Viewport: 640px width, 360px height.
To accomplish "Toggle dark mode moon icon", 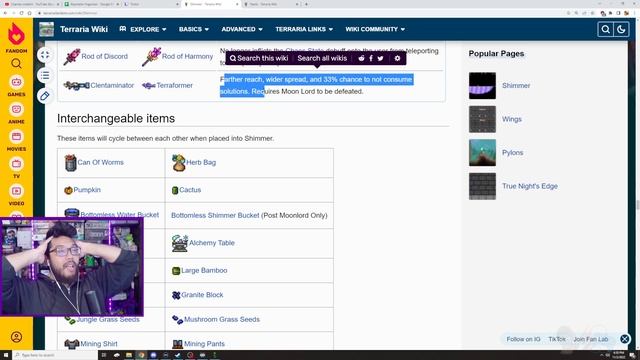I will click(621, 29).
